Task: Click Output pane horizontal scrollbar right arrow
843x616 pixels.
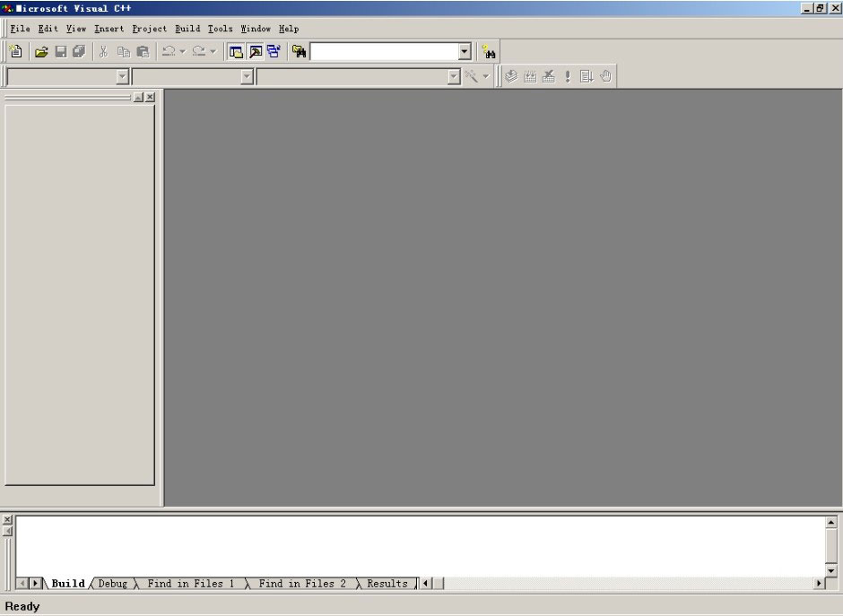Action: click(x=820, y=583)
